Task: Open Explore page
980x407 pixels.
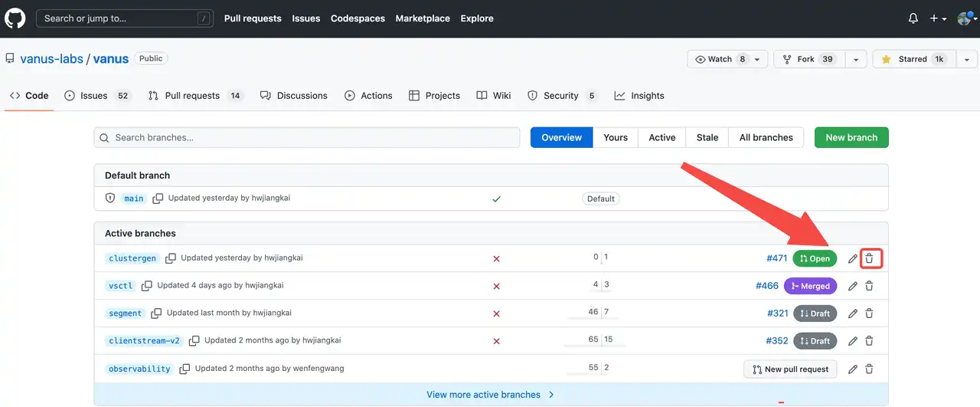Action: (x=477, y=18)
